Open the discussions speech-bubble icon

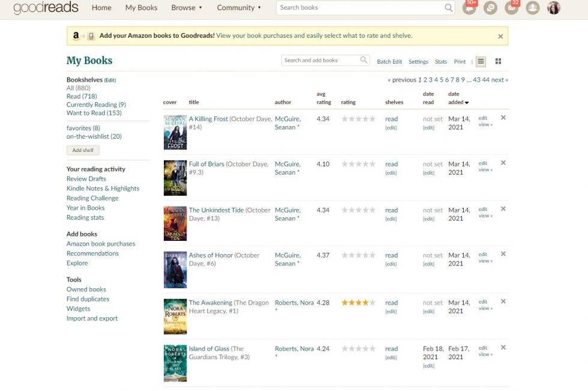491,8
